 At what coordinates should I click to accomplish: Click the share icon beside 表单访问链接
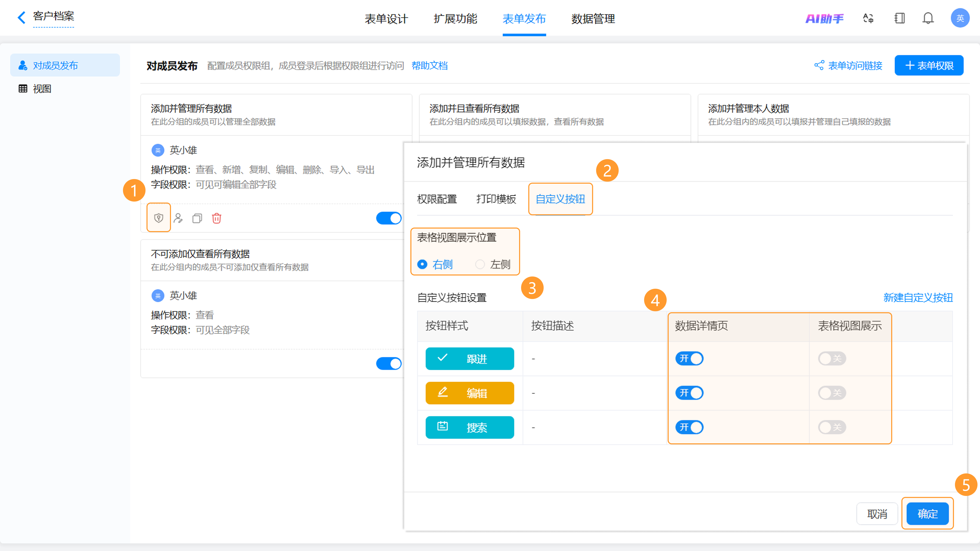click(x=819, y=65)
